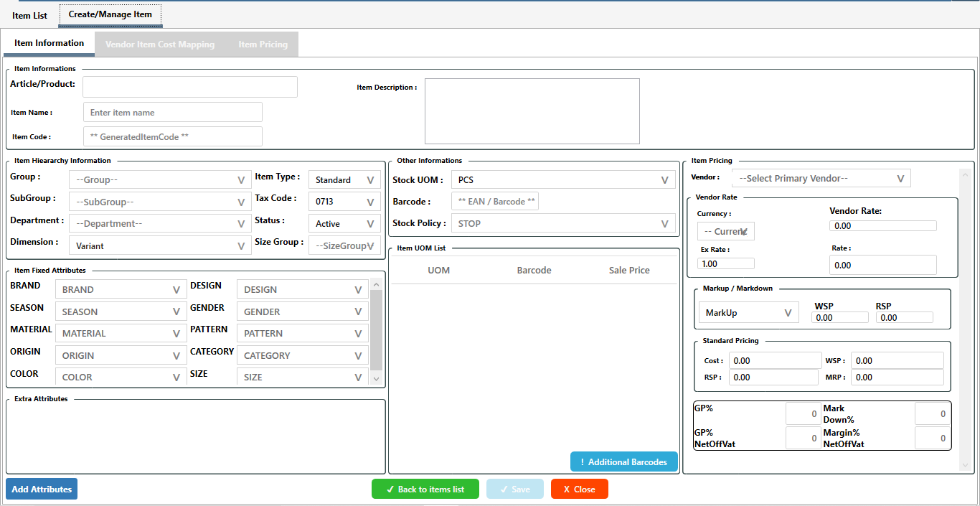The width and height of the screenshot is (980, 506).
Task: Open the Stock Policy dropdown
Action: tap(563, 223)
